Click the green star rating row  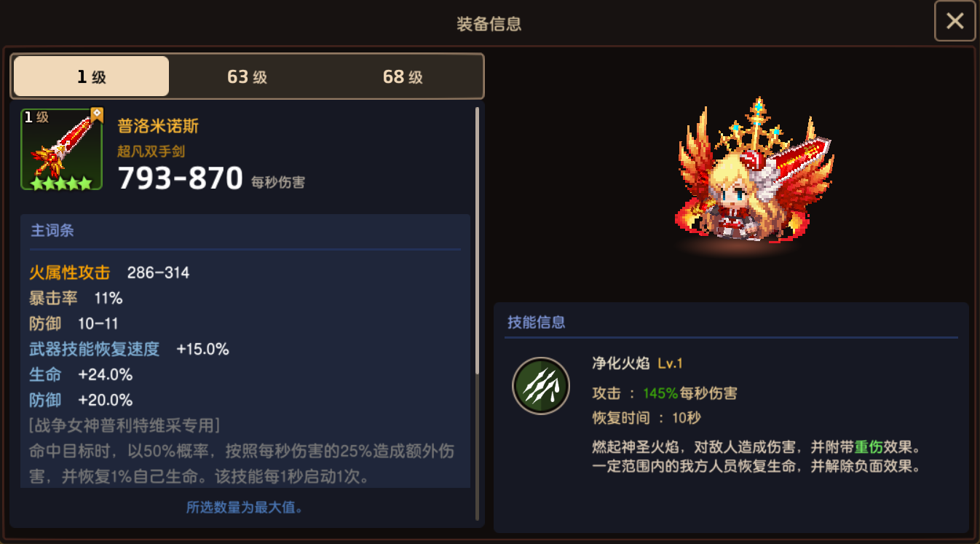(x=61, y=183)
